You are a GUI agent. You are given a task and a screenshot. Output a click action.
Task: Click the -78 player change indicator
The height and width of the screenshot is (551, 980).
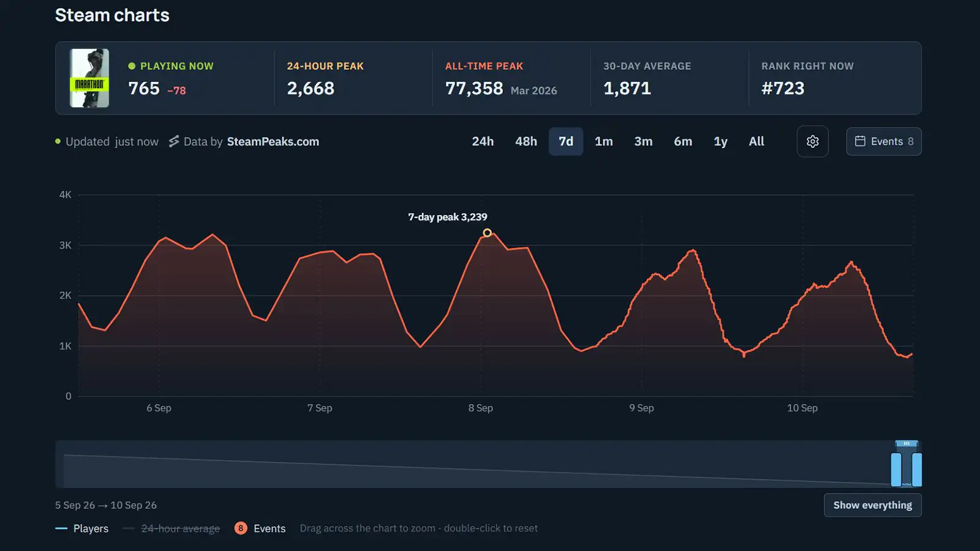coord(176,91)
